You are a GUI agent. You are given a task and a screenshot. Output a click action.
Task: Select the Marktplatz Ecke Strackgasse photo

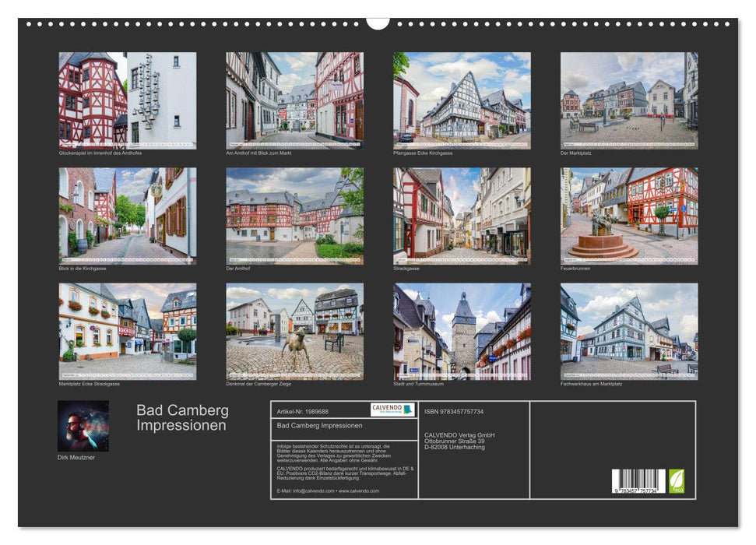tap(128, 331)
